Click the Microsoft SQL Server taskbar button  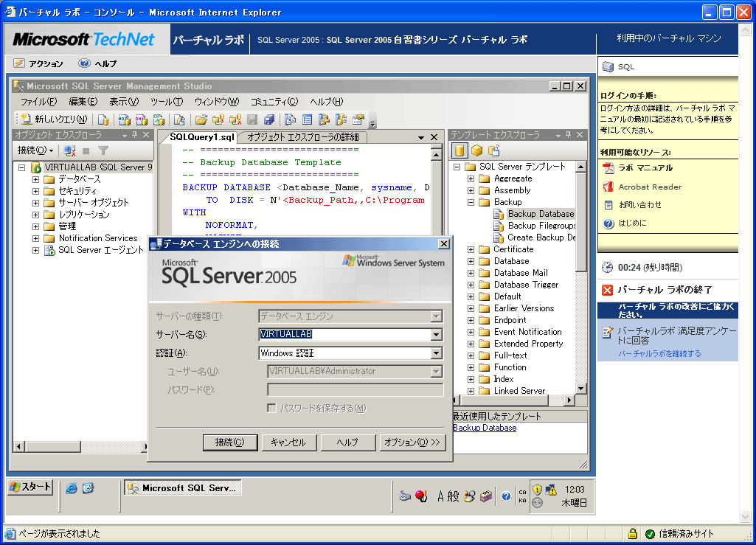(183, 488)
